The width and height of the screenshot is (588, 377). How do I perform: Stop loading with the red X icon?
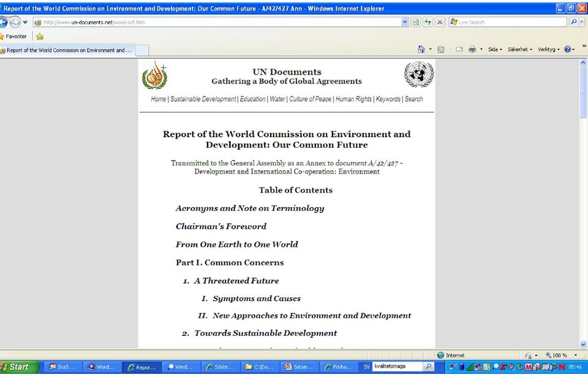click(x=440, y=22)
